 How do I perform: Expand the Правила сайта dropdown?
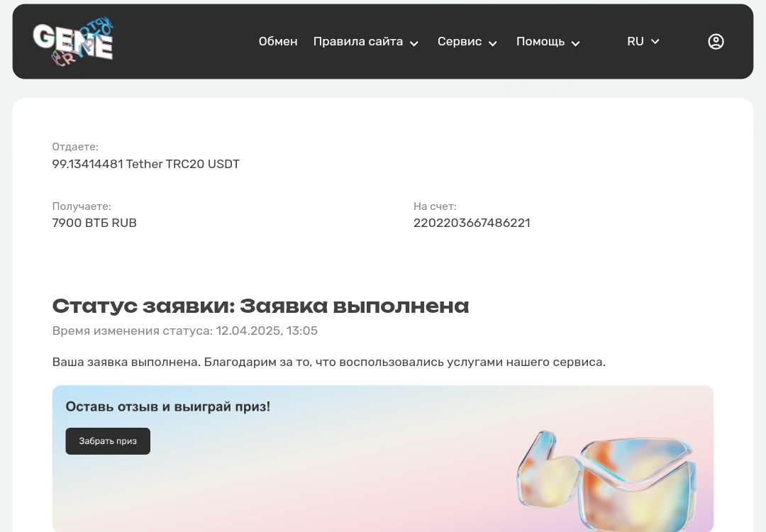pos(366,42)
